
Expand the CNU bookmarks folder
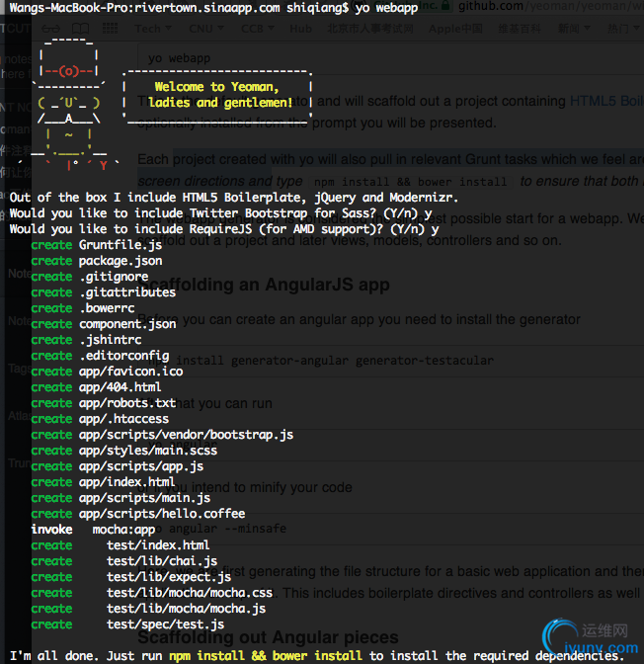(x=205, y=29)
